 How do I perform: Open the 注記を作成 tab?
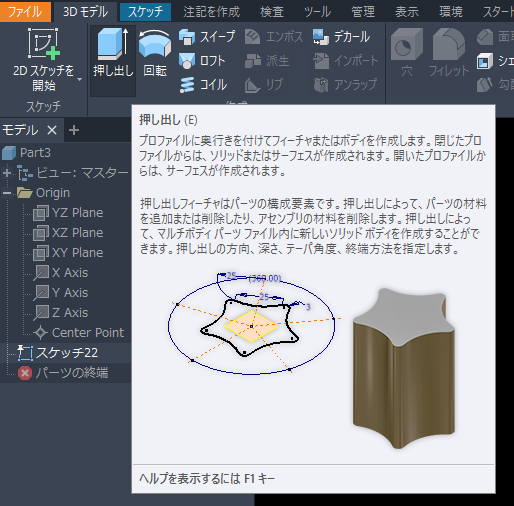(212, 12)
